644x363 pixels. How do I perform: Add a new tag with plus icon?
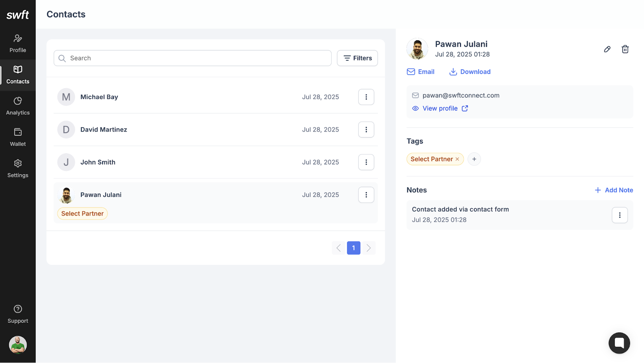pos(474,159)
